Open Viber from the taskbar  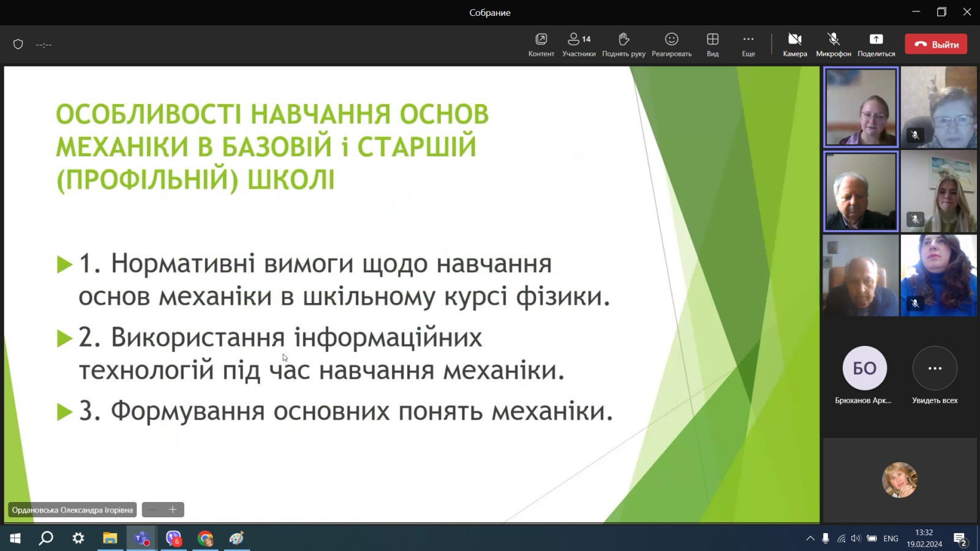pyautogui.click(x=174, y=538)
